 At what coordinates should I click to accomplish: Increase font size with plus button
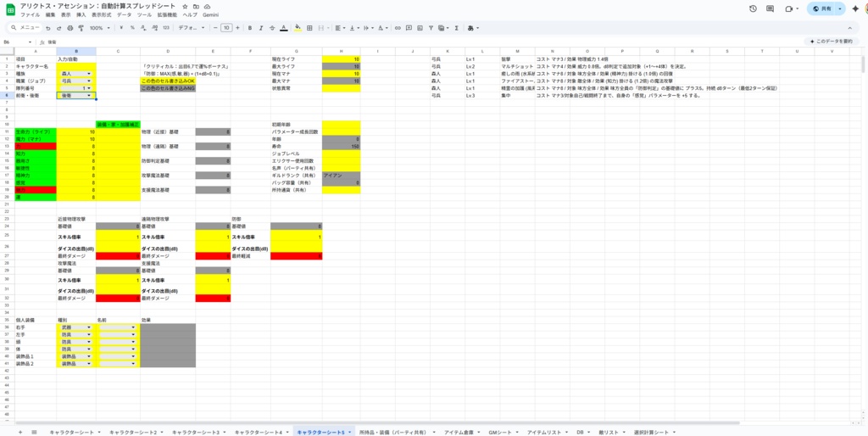click(237, 28)
